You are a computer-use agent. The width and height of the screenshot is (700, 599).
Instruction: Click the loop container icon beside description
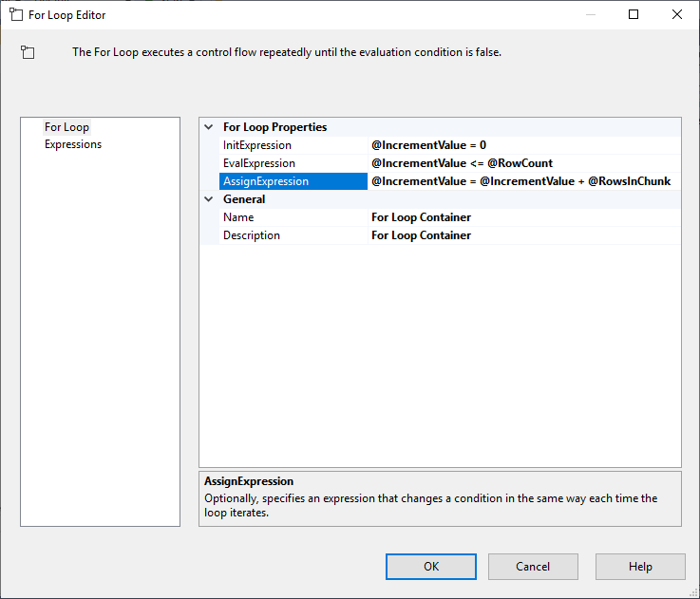[28, 53]
